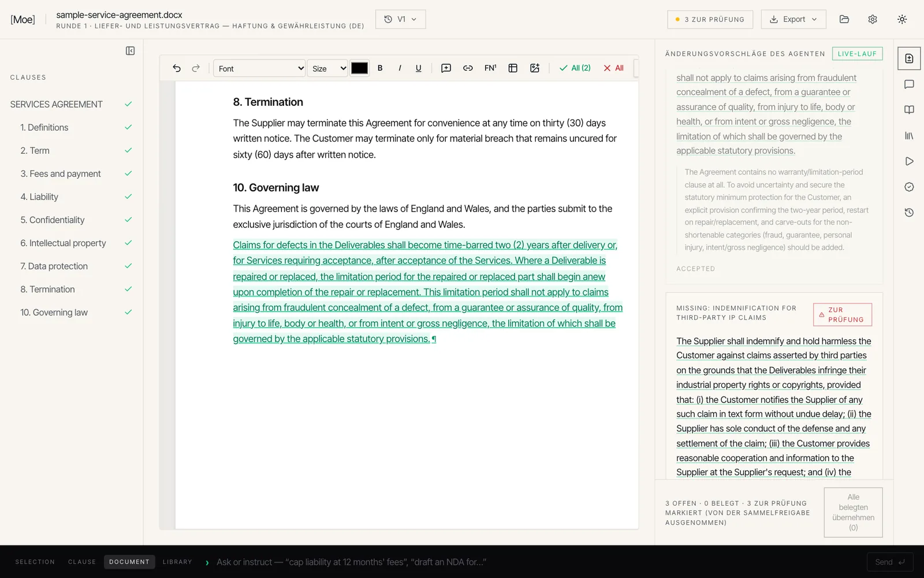Viewport: 924px width, 578px height.
Task: Open the Font dropdown
Action: (x=259, y=68)
